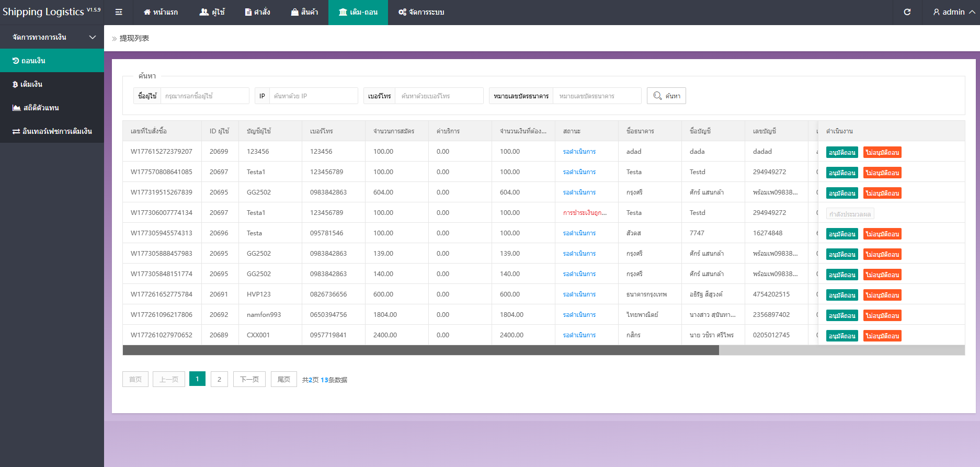Click the sidebar collapse hamburger icon

click(119, 12)
